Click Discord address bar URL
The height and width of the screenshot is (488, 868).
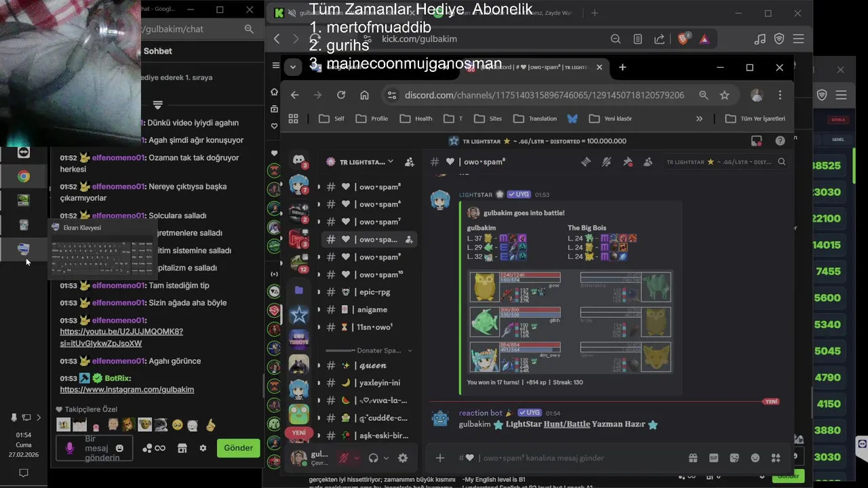coord(545,95)
